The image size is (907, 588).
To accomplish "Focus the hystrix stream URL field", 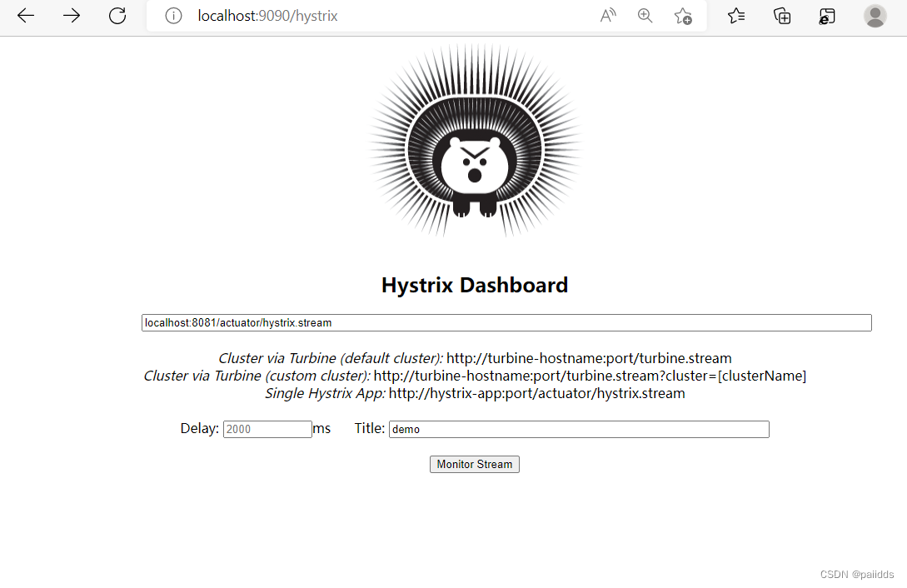I will click(x=506, y=322).
